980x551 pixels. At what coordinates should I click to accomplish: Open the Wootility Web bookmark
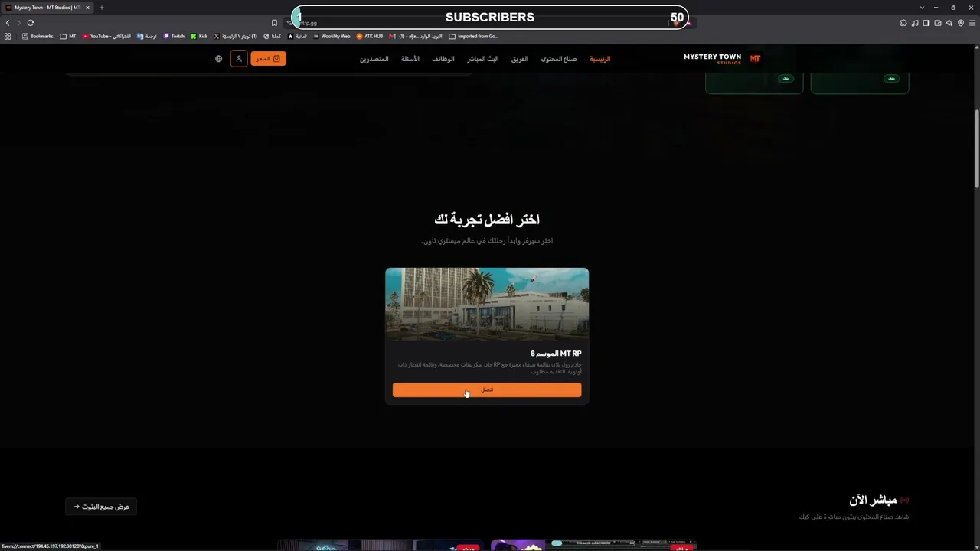point(332,36)
